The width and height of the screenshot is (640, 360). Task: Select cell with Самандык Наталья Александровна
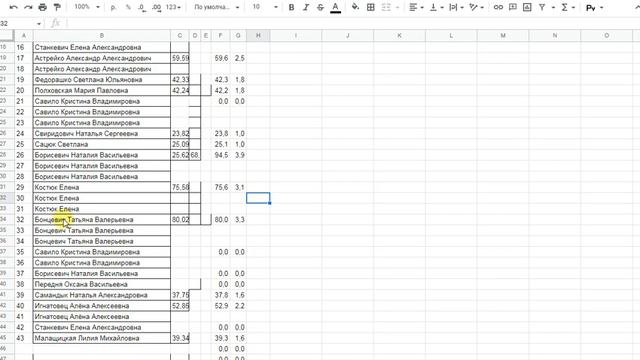[102, 295]
